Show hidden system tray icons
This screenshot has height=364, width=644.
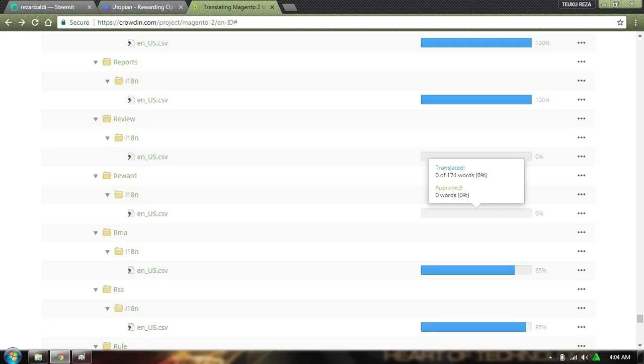click(551, 357)
